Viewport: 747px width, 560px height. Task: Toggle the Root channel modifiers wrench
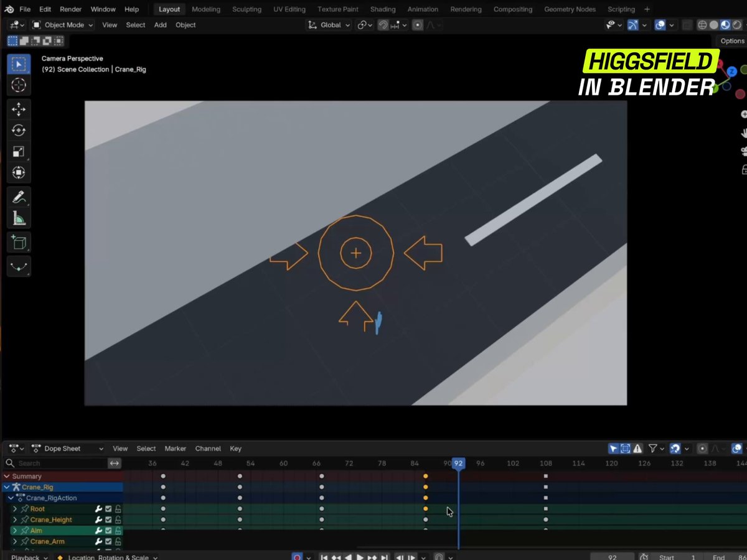click(98, 509)
